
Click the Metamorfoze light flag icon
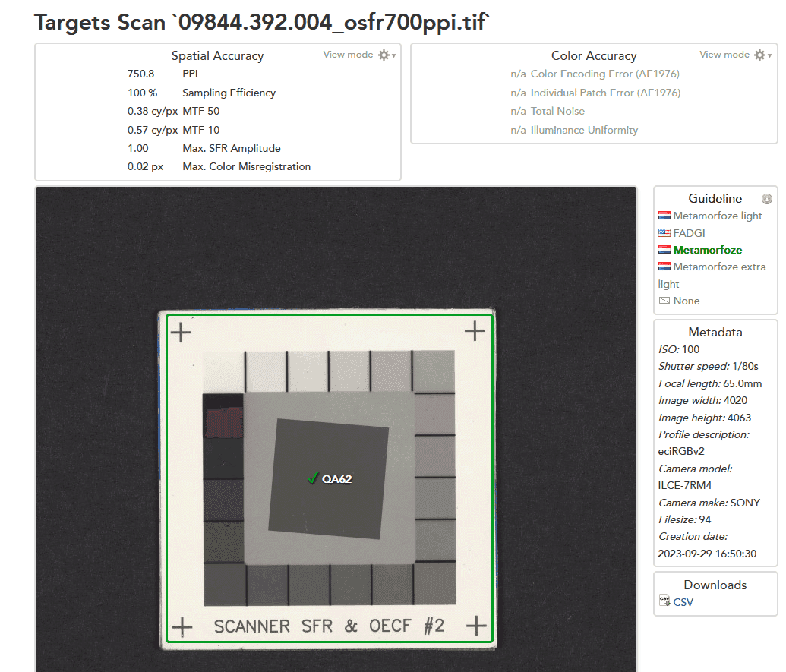point(664,216)
